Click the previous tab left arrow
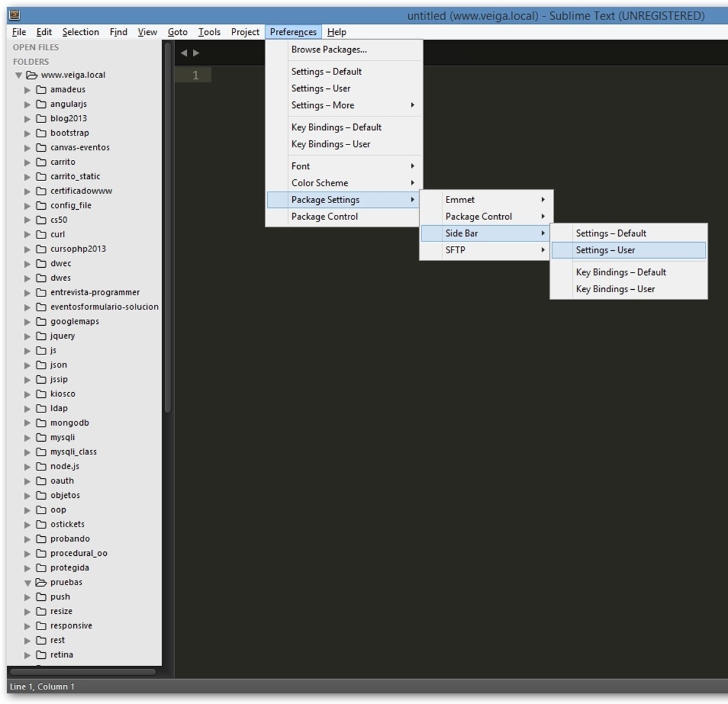Image resolution: width=728 pixels, height=704 pixels. coord(184,53)
